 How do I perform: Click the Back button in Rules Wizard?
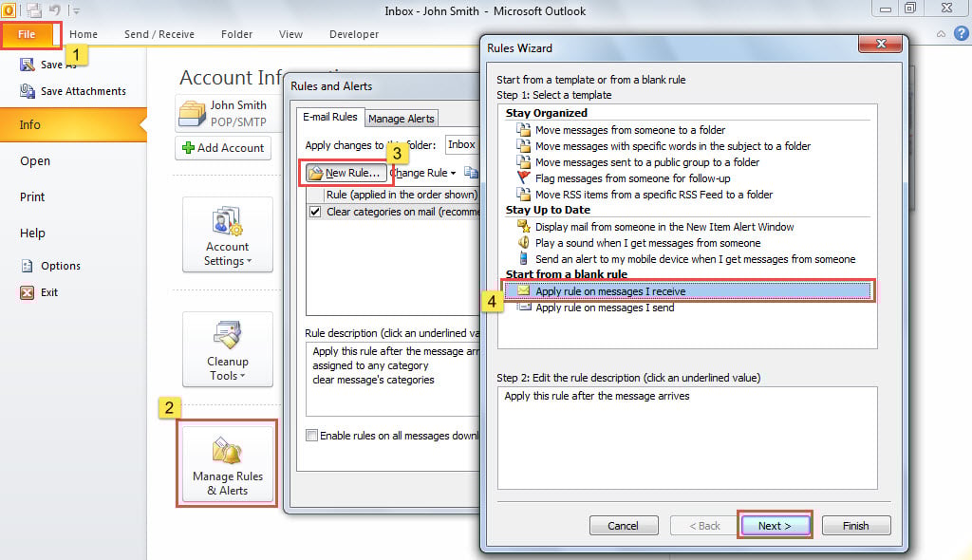point(705,525)
